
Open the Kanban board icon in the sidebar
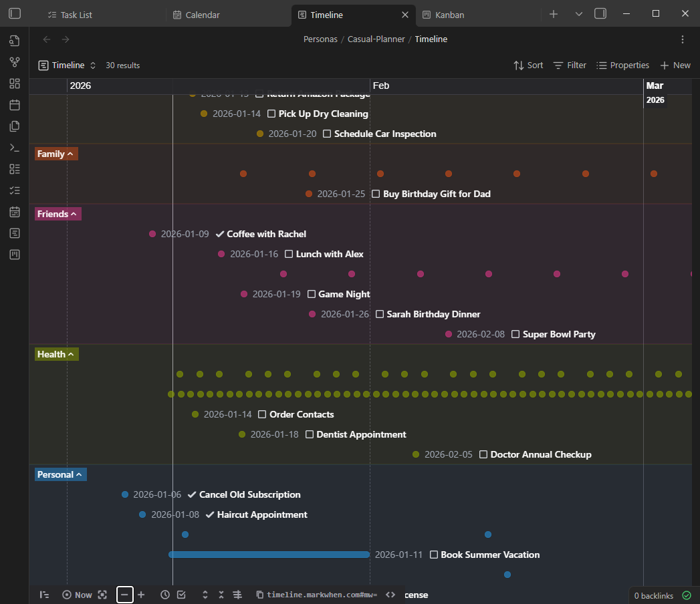[15, 254]
